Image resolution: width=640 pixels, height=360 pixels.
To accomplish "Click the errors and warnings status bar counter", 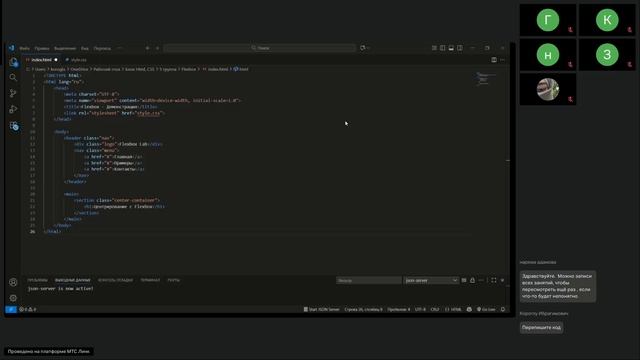I will 28,309.
